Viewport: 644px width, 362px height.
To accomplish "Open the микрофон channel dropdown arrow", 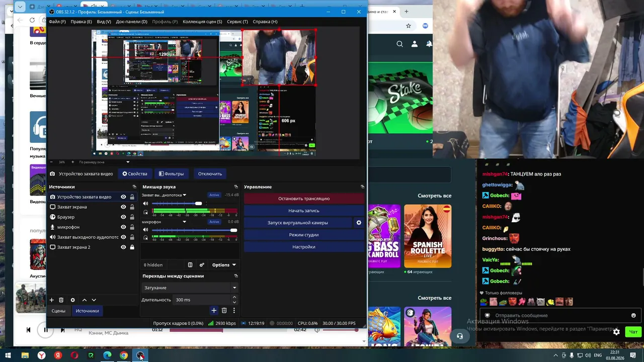I will tap(185, 222).
